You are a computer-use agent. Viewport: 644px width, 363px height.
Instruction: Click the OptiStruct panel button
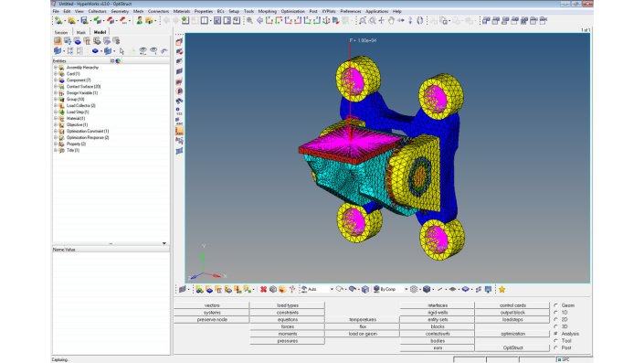[x=512, y=347]
